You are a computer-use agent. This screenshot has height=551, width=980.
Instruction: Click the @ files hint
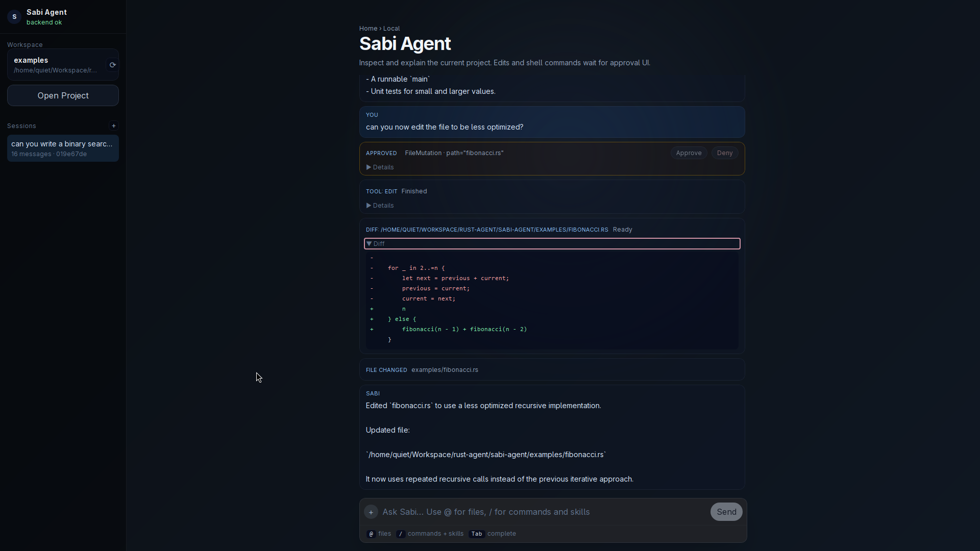point(379,534)
